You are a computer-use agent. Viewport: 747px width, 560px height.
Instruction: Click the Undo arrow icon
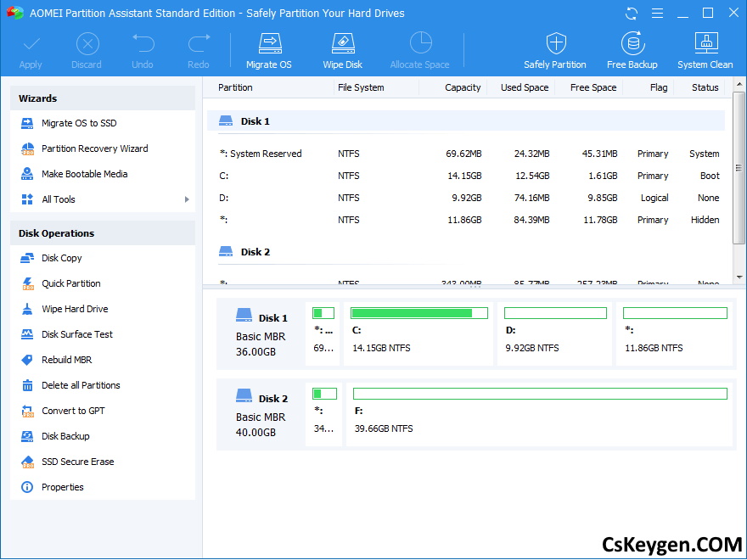click(143, 44)
